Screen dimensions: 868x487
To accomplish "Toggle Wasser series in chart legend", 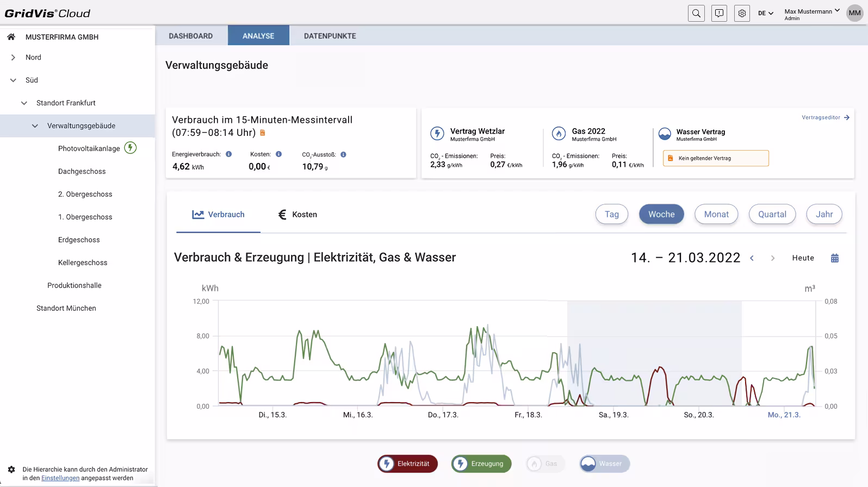I will [x=604, y=464].
